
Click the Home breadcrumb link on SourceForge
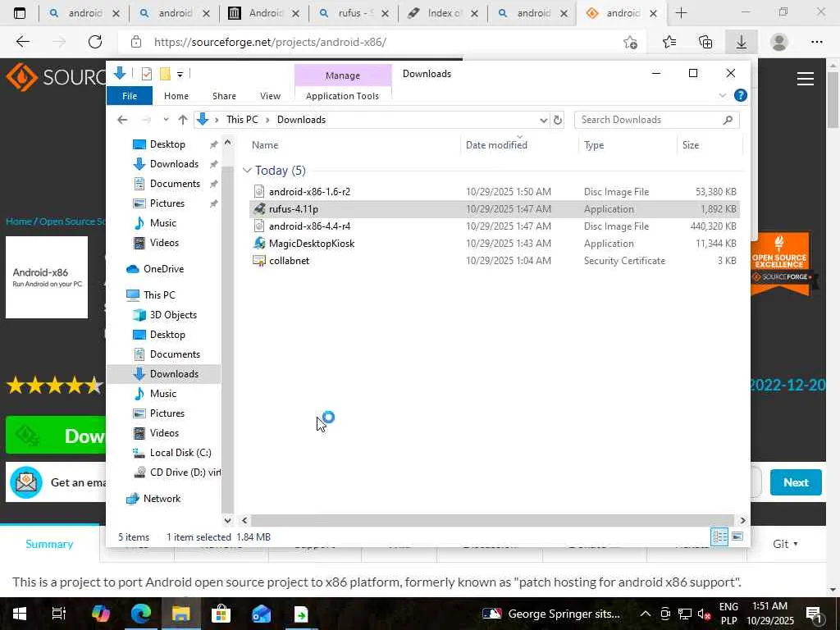(18, 221)
